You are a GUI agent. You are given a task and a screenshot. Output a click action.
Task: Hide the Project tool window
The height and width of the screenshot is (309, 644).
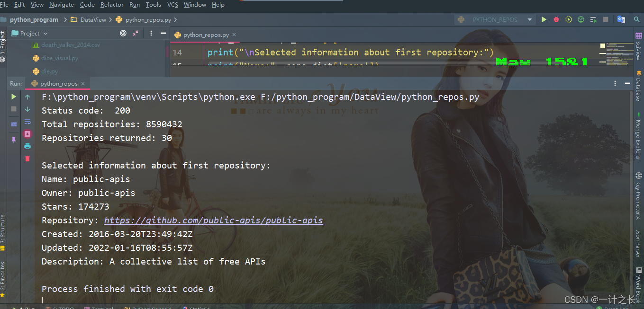click(163, 33)
